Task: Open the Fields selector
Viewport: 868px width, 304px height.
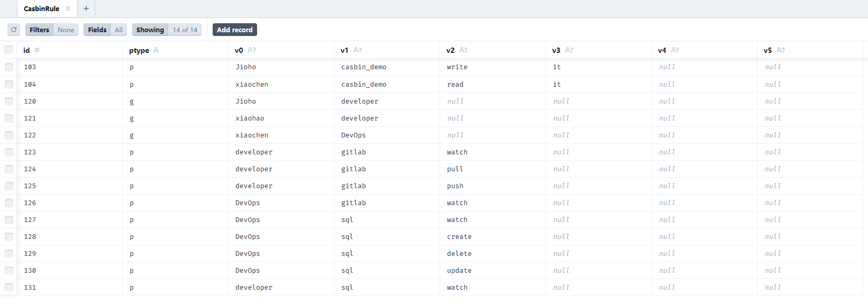Action: point(105,30)
